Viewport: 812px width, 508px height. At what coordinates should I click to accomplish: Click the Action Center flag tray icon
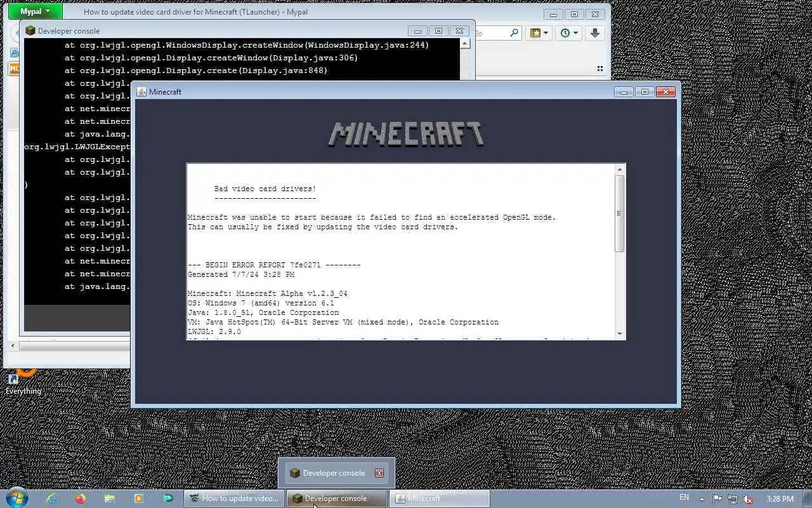point(717,498)
